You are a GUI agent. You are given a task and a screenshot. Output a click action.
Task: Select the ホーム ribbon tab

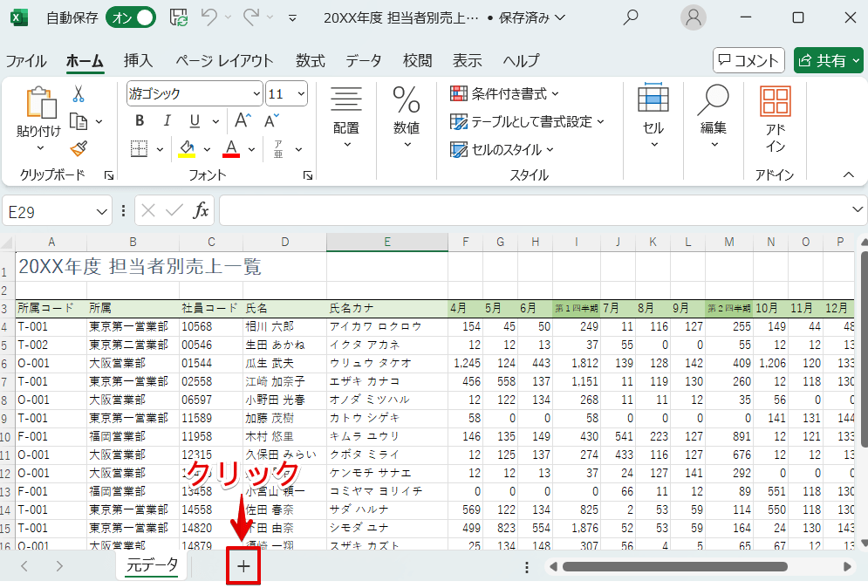[x=85, y=60]
